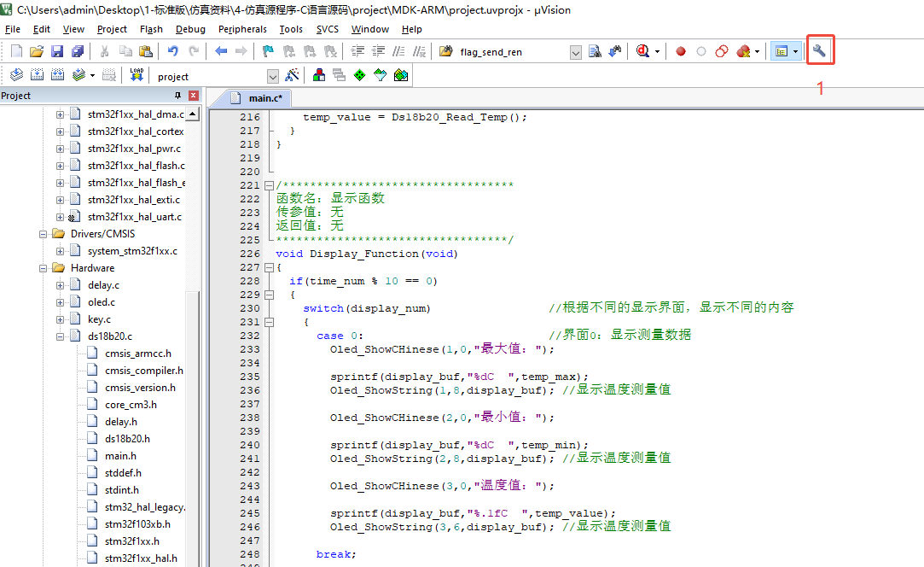The image size is (924, 567).
Task: Open Manage Run-Time Environment green diamond
Action: (x=359, y=75)
